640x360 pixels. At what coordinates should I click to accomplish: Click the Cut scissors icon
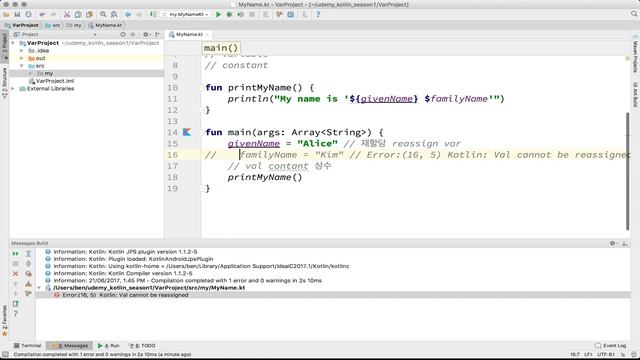click(x=67, y=14)
